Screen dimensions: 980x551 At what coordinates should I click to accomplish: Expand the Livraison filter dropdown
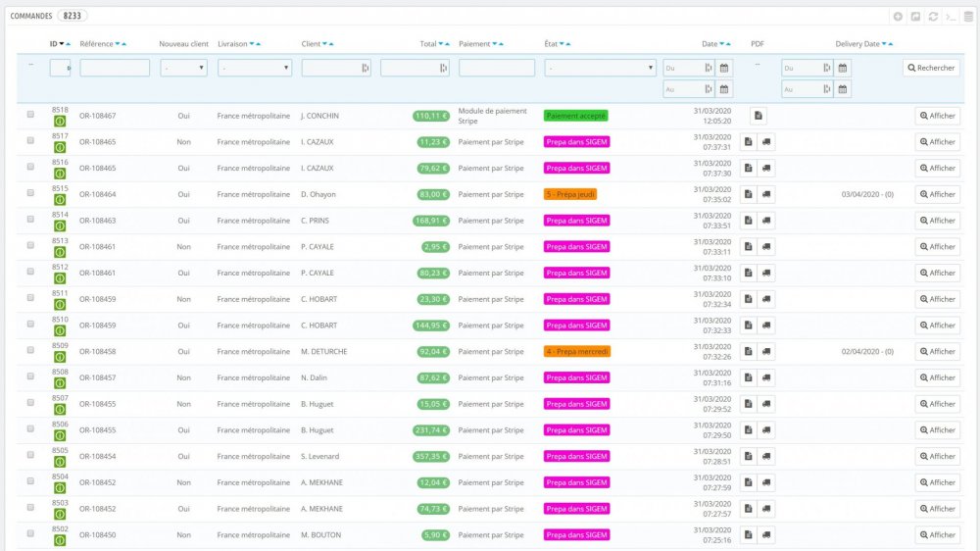point(255,69)
